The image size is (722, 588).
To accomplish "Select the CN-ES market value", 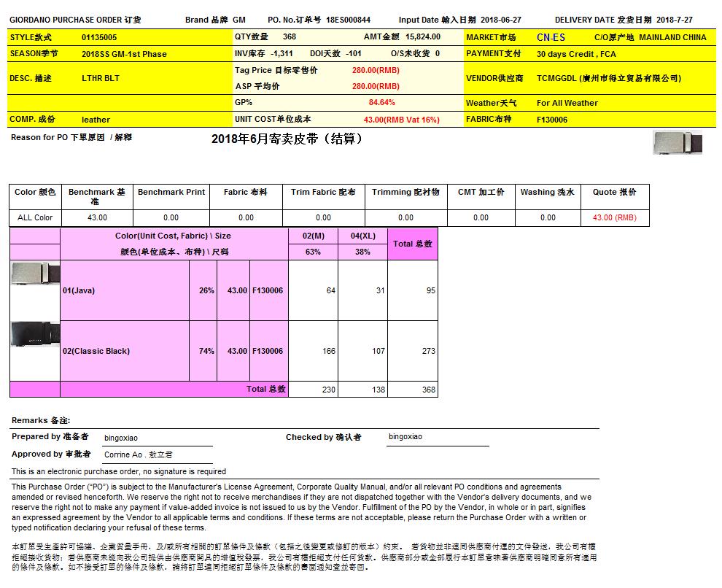I will point(551,37).
